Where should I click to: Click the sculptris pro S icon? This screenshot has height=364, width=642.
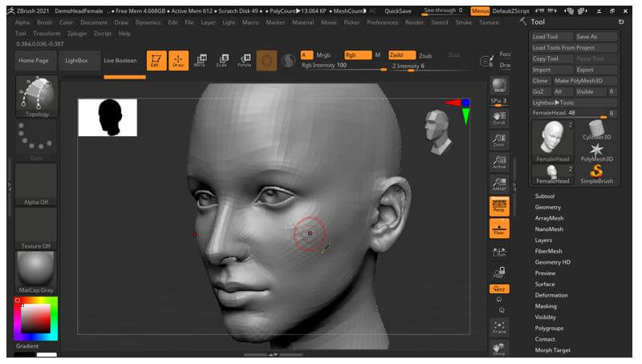(x=289, y=60)
